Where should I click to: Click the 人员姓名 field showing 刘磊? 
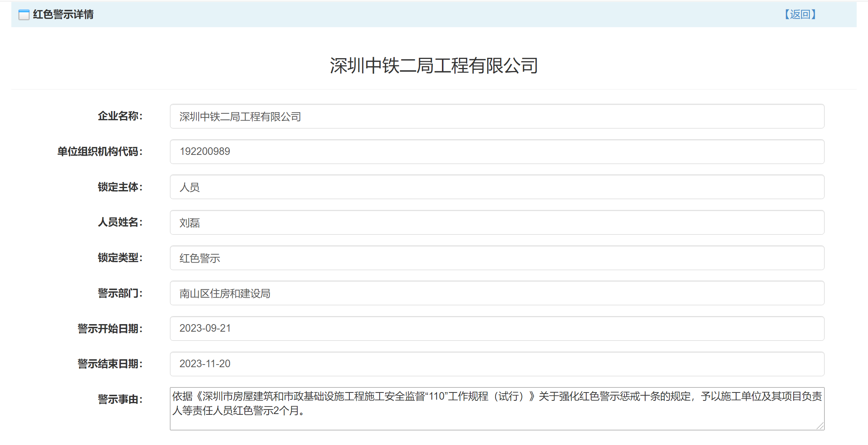(497, 222)
